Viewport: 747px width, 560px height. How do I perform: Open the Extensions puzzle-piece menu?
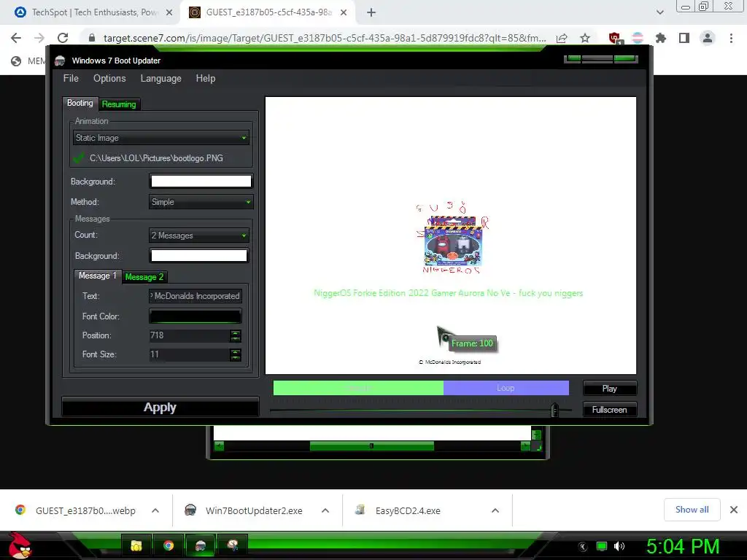pyautogui.click(x=661, y=38)
